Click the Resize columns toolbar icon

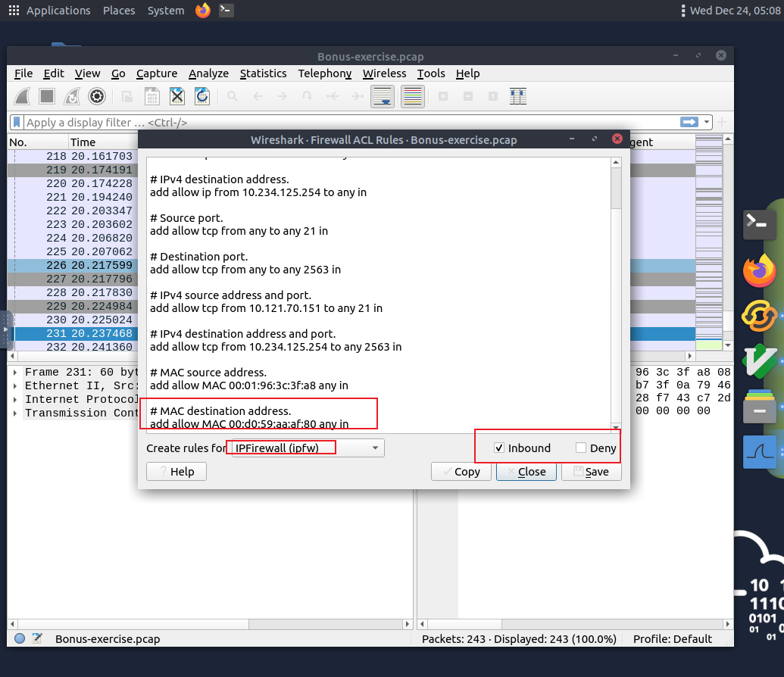click(518, 96)
